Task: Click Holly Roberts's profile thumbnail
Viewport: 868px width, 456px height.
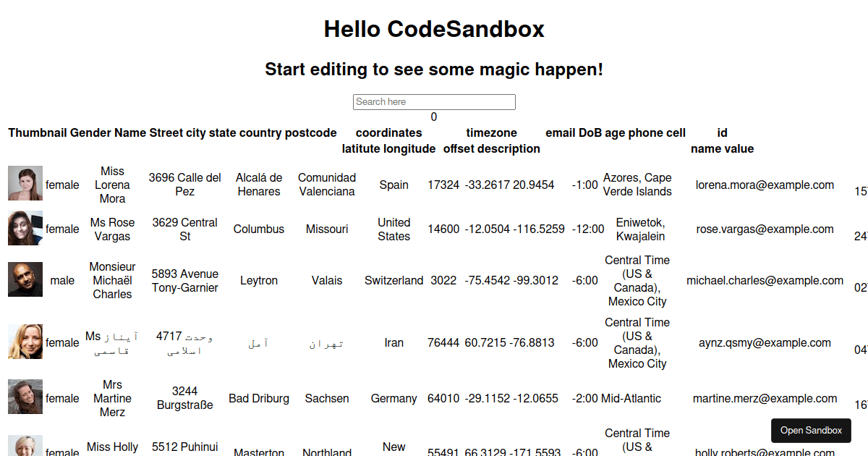Action: (25, 447)
